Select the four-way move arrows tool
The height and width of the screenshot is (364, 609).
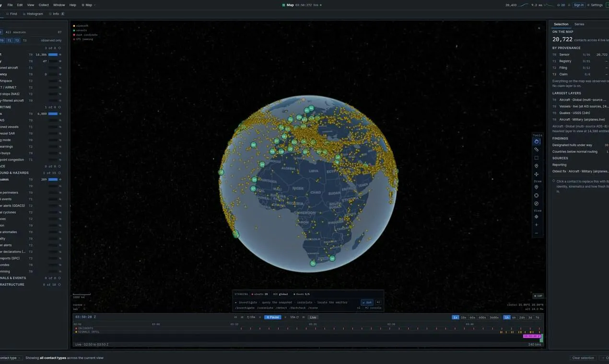click(x=537, y=174)
